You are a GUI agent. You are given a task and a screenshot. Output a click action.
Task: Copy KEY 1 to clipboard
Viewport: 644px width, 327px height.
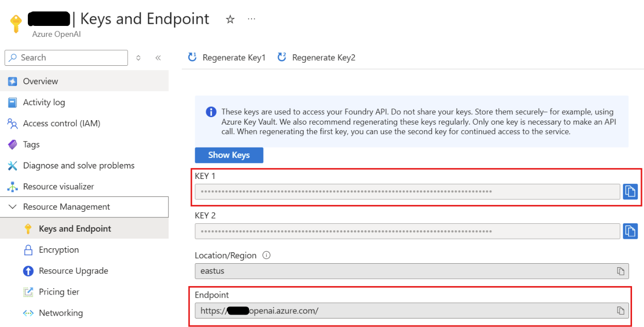point(630,191)
